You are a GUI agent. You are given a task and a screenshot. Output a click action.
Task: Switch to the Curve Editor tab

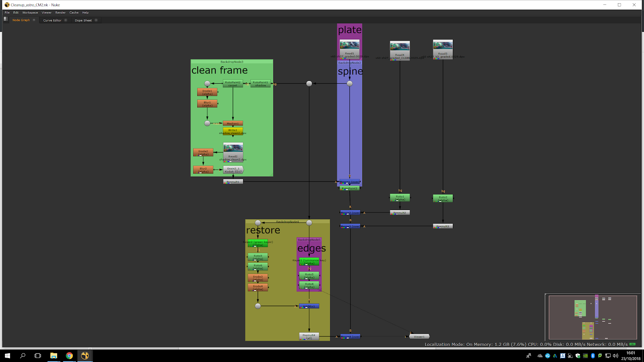point(52,20)
